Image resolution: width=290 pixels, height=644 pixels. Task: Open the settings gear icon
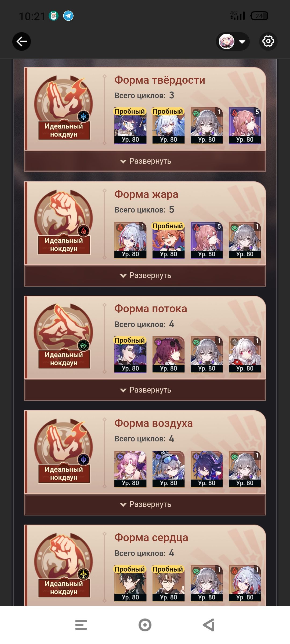point(268,41)
